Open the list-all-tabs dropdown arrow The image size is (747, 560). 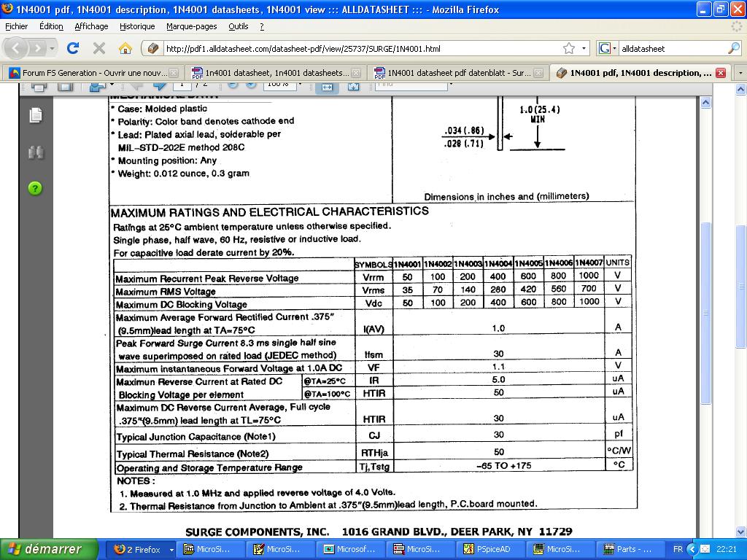click(x=740, y=73)
